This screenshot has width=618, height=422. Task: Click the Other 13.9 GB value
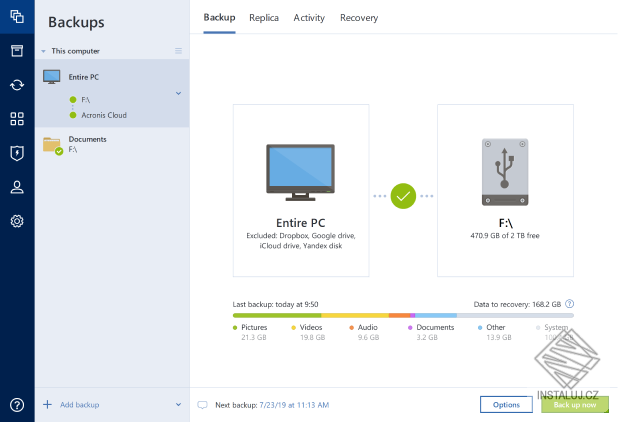point(499,337)
